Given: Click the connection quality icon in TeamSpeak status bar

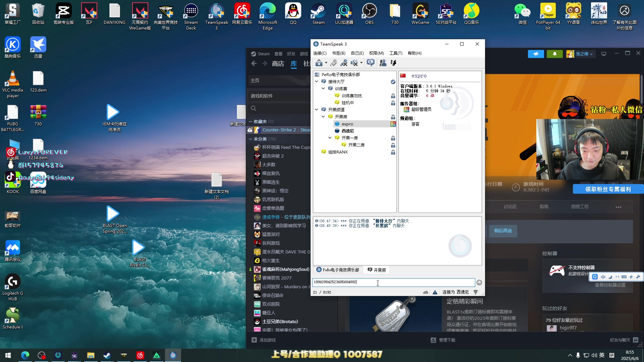Looking at the screenshot, I should (x=476, y=292).
